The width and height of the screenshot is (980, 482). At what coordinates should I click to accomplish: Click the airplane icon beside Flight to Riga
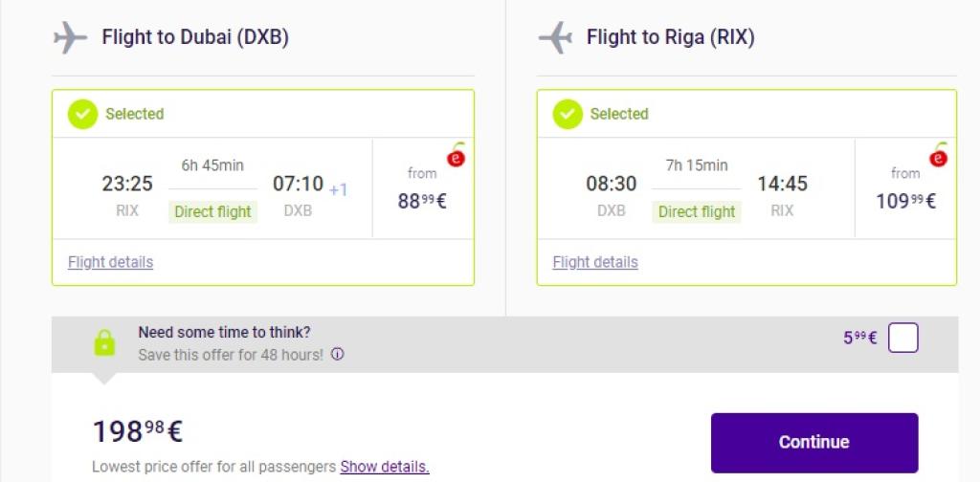point(555,38)
